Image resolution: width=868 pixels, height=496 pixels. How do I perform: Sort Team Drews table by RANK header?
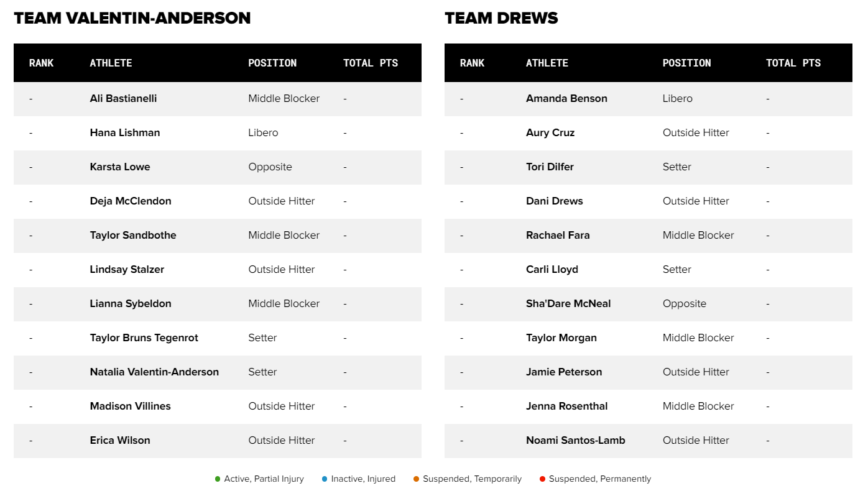tap(472, 63)
